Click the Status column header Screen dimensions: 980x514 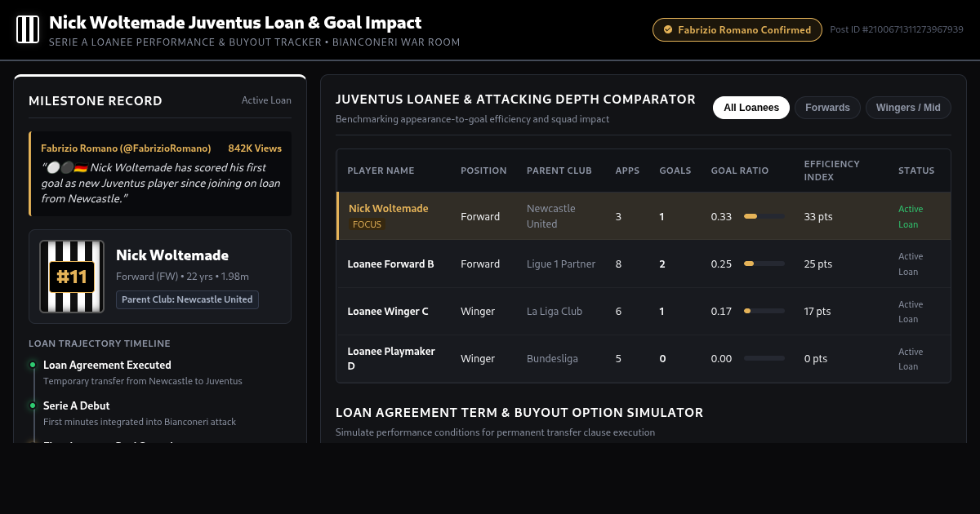pos(916,171)
